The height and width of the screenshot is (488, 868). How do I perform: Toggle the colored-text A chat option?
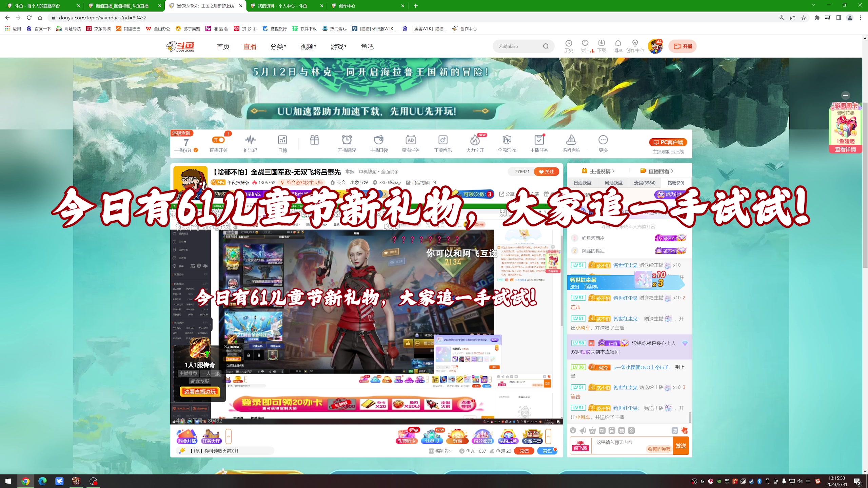tap(592, 430)
